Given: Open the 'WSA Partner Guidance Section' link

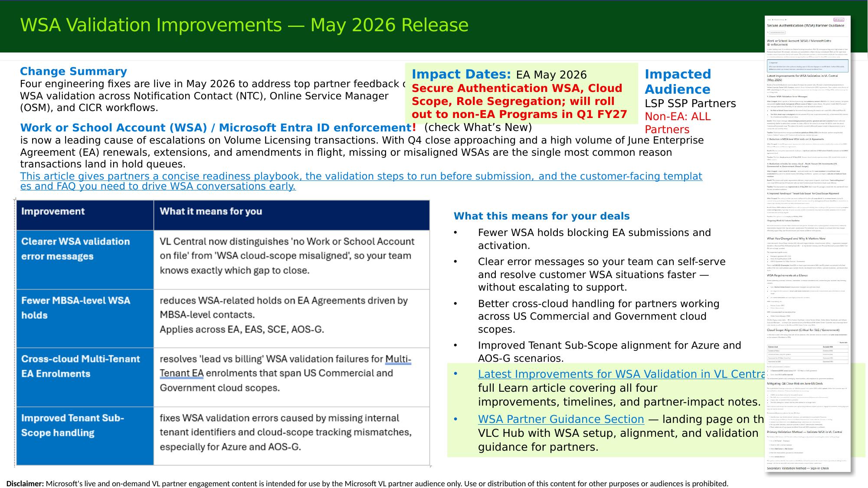Looking at the screenshot, I should [561, 419].
